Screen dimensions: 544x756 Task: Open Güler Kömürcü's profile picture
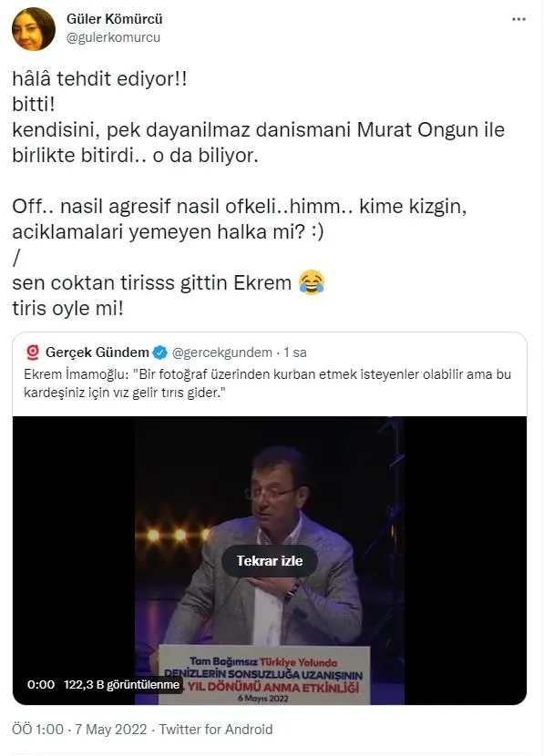coord(33,28)
